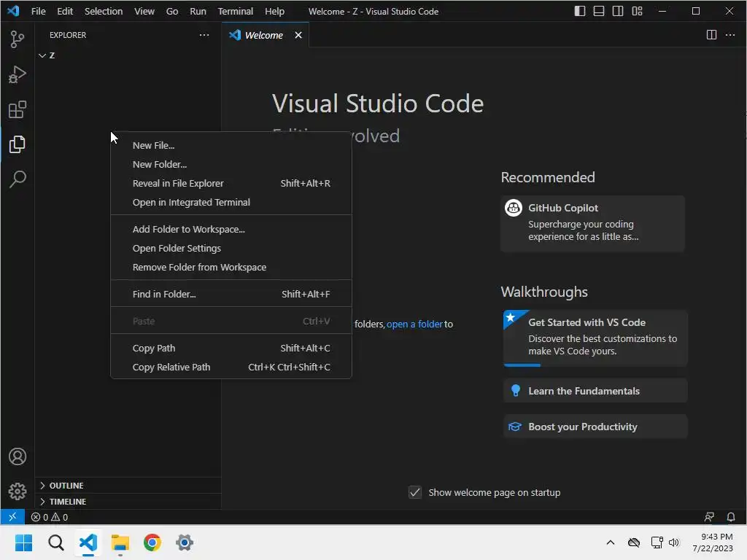The image size is (747, 560).
Task: Uncheck Show welcome page on startup
Action: click(415, 492)
